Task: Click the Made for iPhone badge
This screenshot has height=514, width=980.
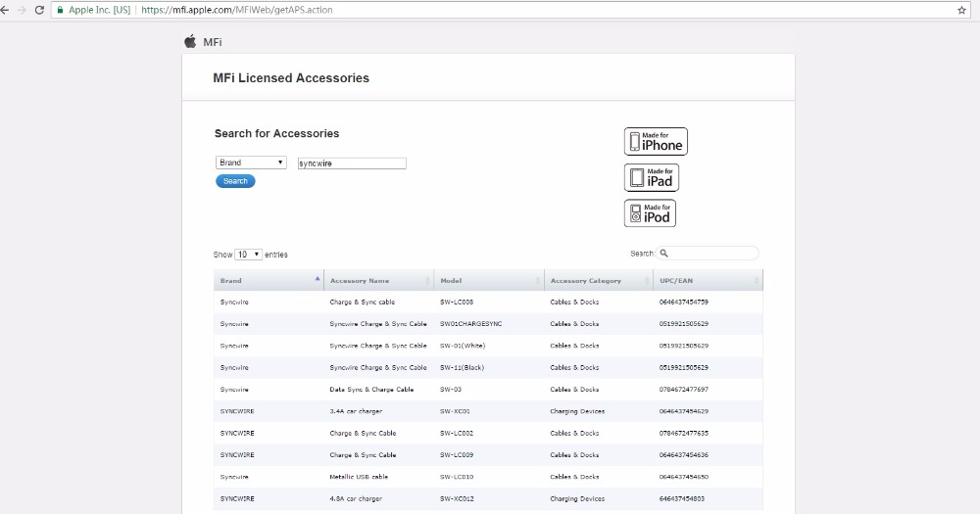Action: click(x=656, y=141)
